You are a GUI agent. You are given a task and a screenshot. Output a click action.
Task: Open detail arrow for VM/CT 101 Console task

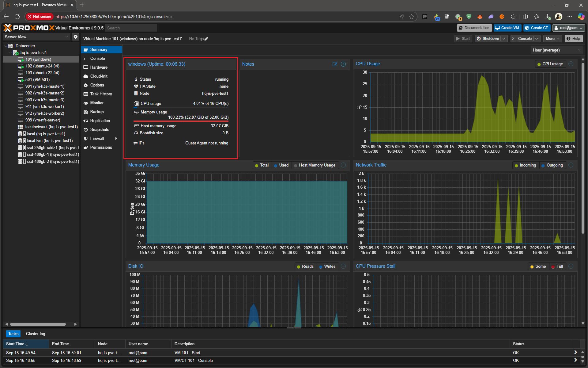coord(575,360)
